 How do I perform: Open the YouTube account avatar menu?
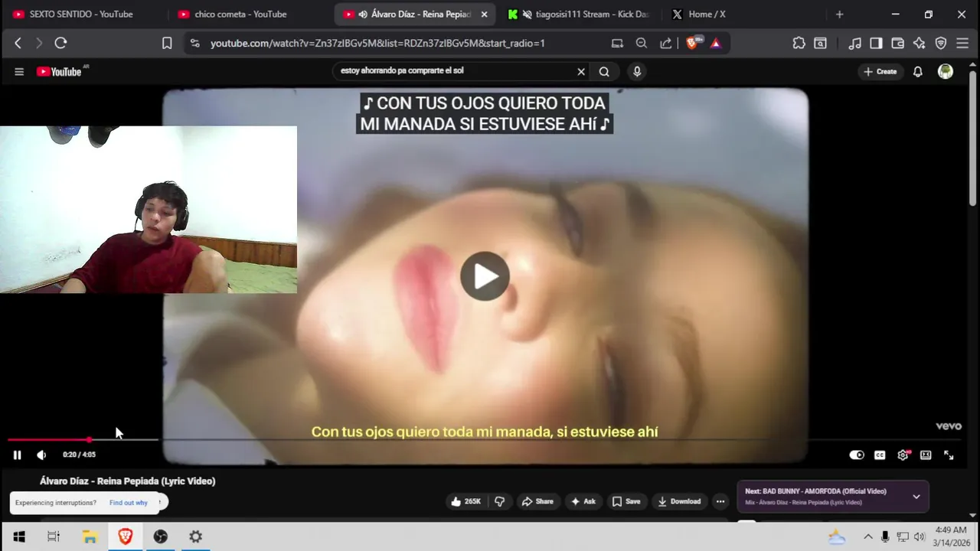(946, 71)
